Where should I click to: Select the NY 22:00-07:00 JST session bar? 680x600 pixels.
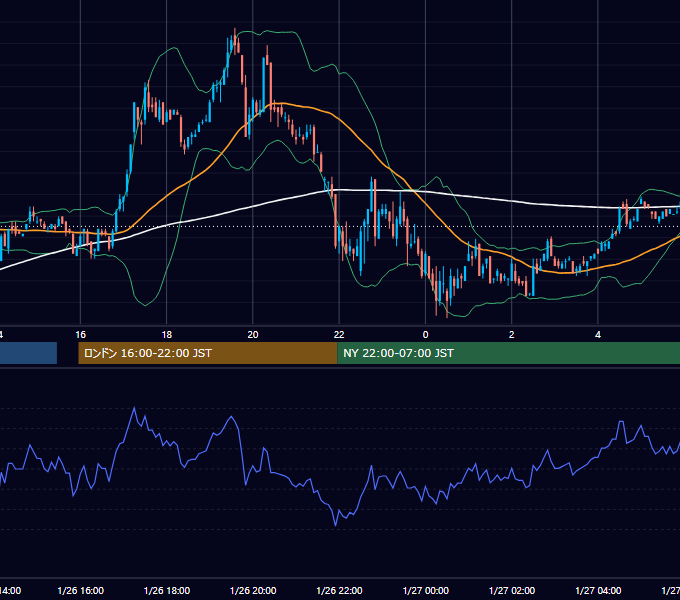[x=509, y=353]
